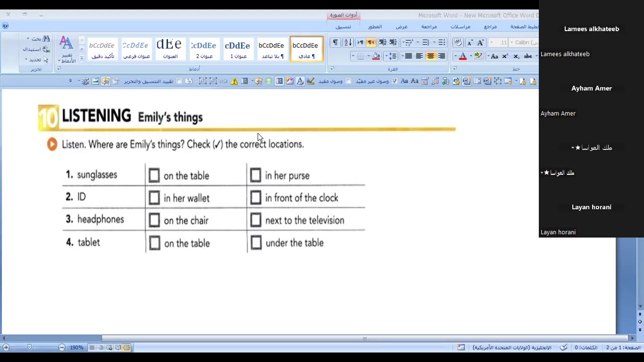Viewport: 644px width, 362px height.
Task: Apply paragraph shading paint bucket
Action: coord(376,56)
